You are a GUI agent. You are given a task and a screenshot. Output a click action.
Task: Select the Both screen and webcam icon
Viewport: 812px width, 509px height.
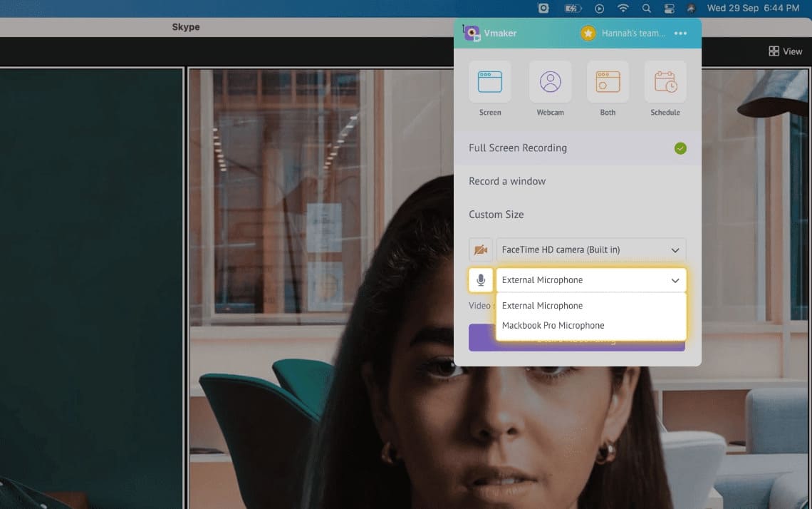[608, 82]
